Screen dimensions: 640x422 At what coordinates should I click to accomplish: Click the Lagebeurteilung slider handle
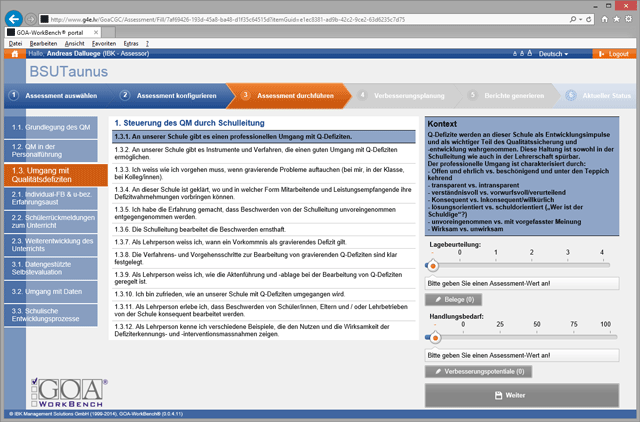tap(433, 266)
